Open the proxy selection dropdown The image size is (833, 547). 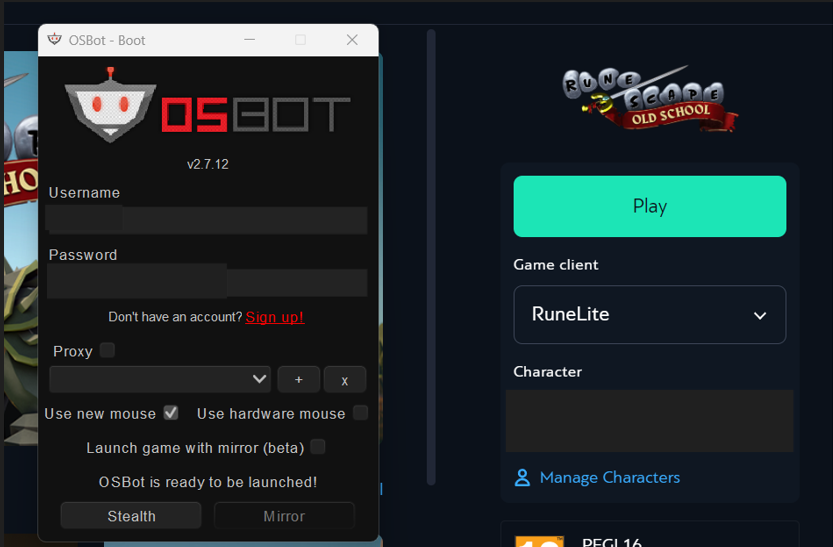tap(160, 379)
